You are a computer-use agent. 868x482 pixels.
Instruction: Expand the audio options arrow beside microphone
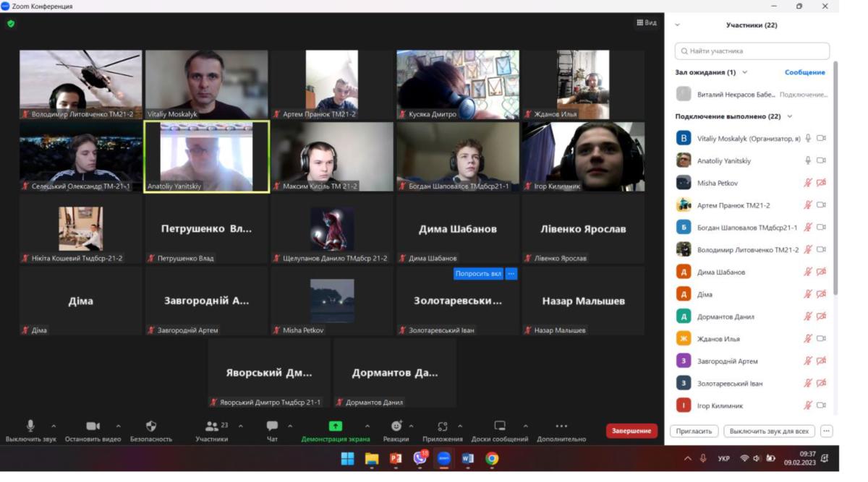click(54, 426)
